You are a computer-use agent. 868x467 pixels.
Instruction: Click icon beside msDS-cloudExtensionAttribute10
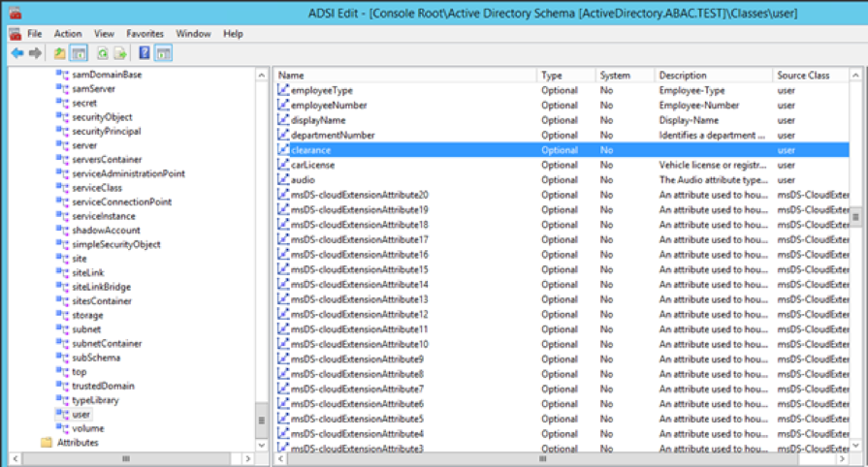tap(283, 344)
